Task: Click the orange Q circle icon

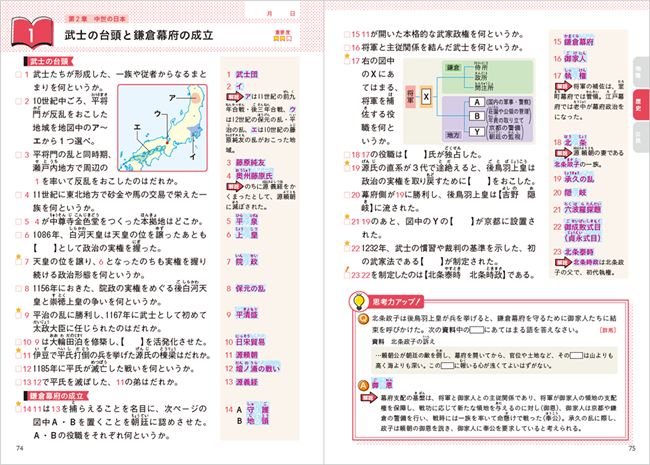Action: 363,319
